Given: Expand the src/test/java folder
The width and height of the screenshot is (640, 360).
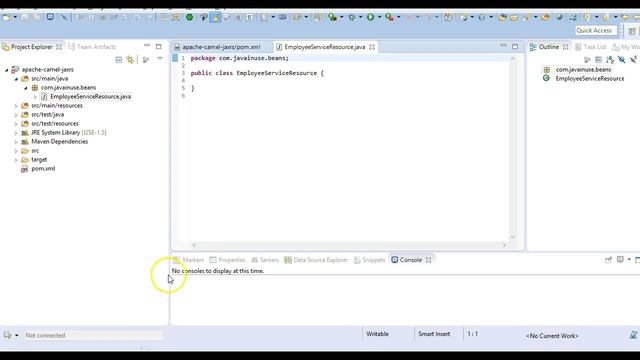Looking at the screenshot, I should (16, 115).
